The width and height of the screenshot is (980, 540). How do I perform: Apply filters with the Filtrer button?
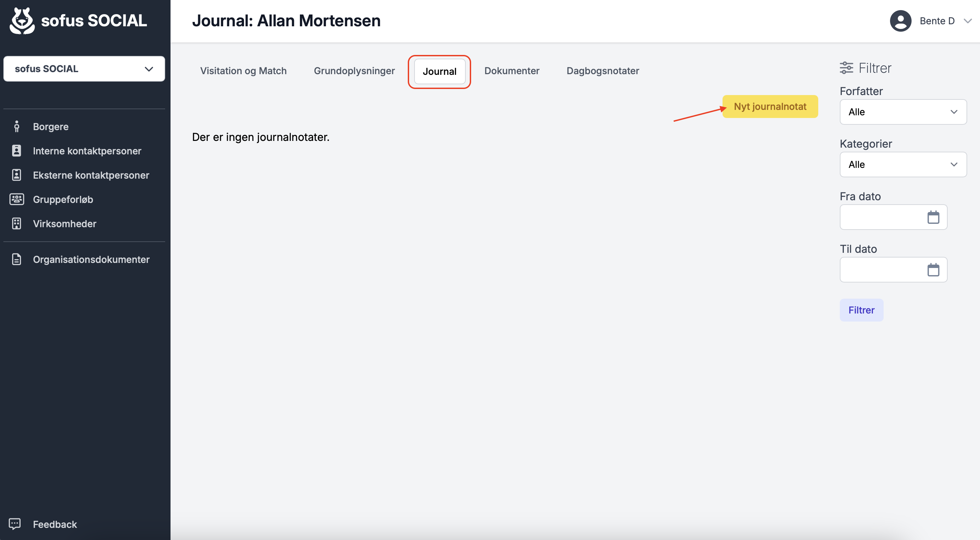click(x=861, y=310)
